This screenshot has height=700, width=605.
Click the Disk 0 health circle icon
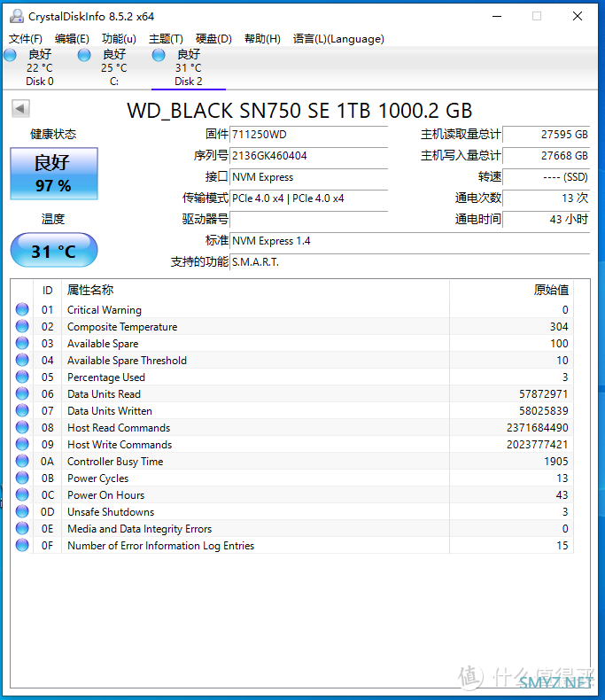coord(10,55)
